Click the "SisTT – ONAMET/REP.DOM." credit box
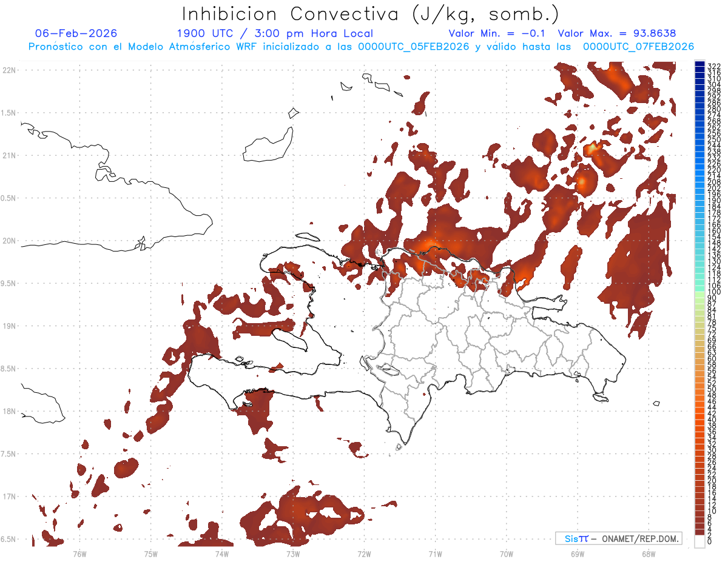The height and width of the screenshot is (562, 728). click(x=618, y=538)
